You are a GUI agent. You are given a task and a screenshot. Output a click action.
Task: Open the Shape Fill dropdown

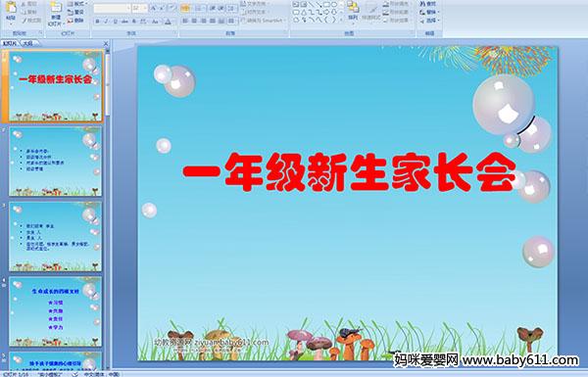pos(398,3)
